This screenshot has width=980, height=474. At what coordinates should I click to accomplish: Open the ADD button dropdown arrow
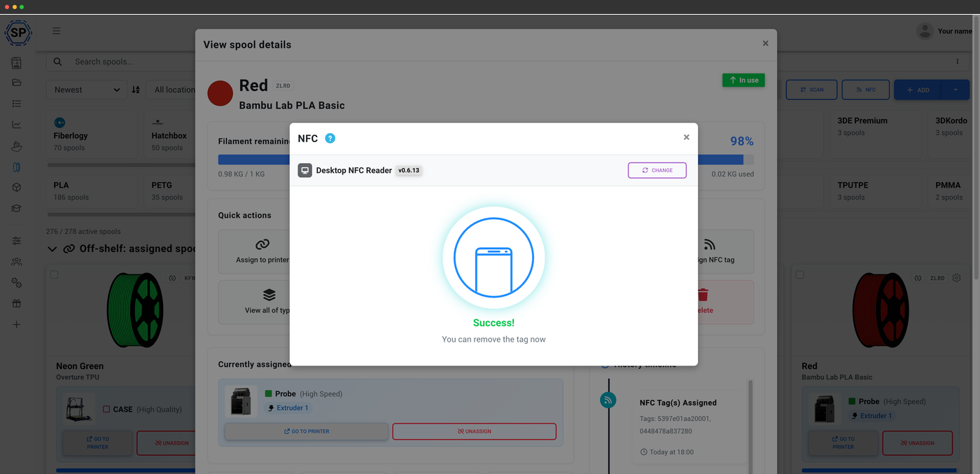(955, 90)
